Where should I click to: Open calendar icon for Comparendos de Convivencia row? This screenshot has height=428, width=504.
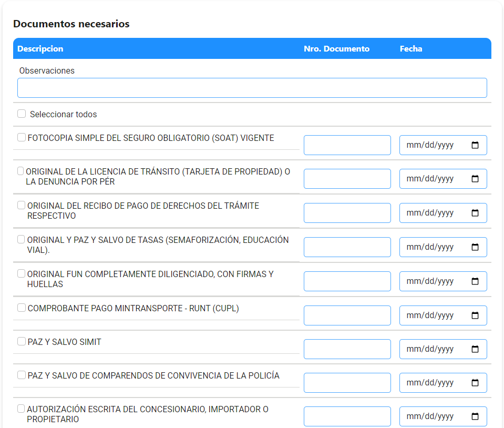[x=475, y=383]
